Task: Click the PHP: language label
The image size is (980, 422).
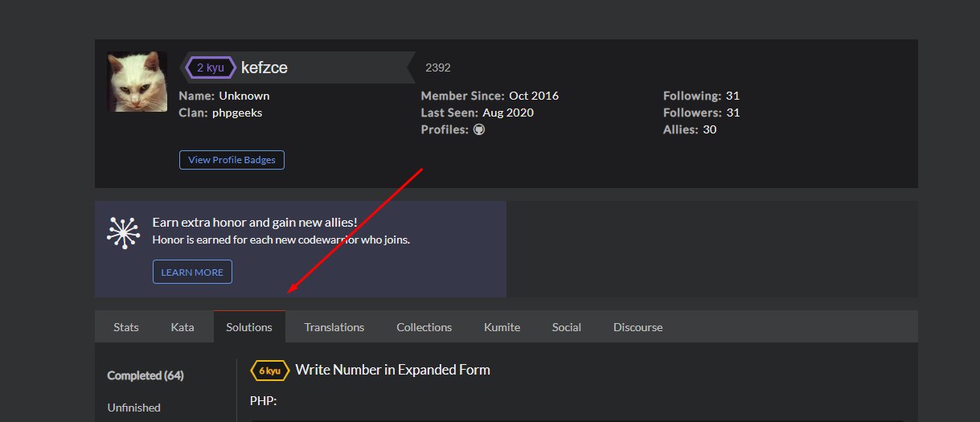Action: coord(264,400)
